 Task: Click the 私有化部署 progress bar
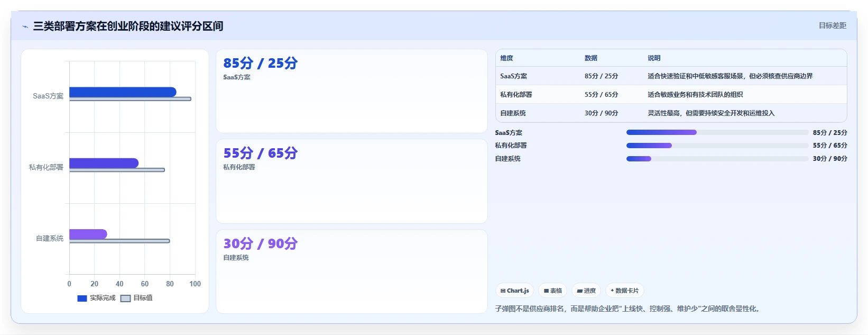click(x=717, y=146)
